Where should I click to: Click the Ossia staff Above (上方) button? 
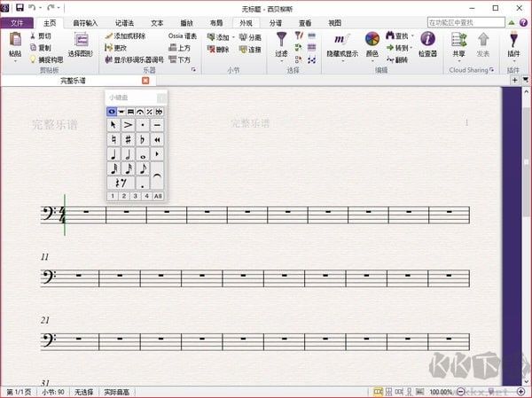pos(178,48)
